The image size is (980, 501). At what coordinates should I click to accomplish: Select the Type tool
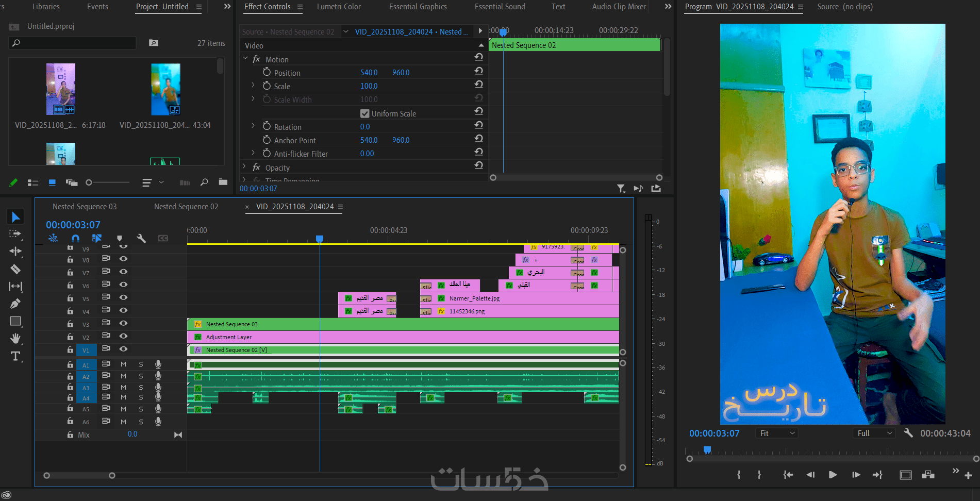(x=15, y=356)
